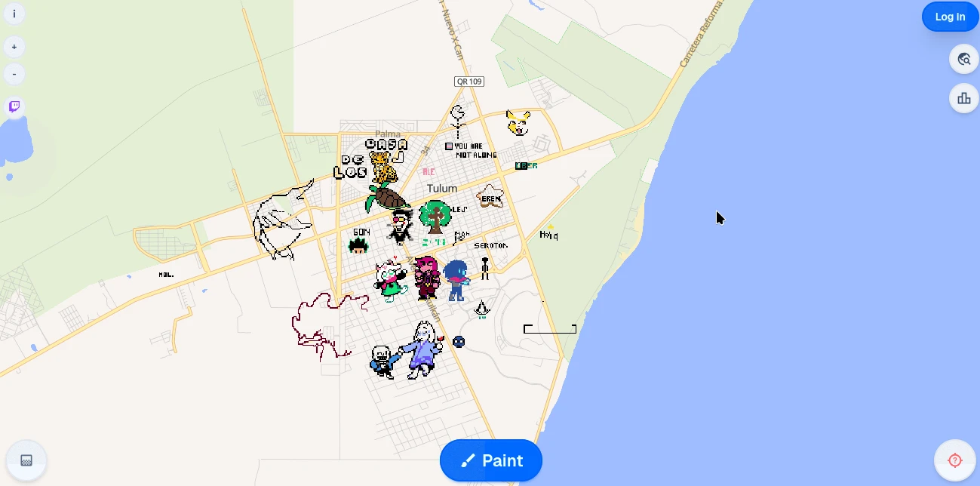Click the Paint button
This screenshot has width=980, height=486.
pyautogui.click(x=491, y=460)
